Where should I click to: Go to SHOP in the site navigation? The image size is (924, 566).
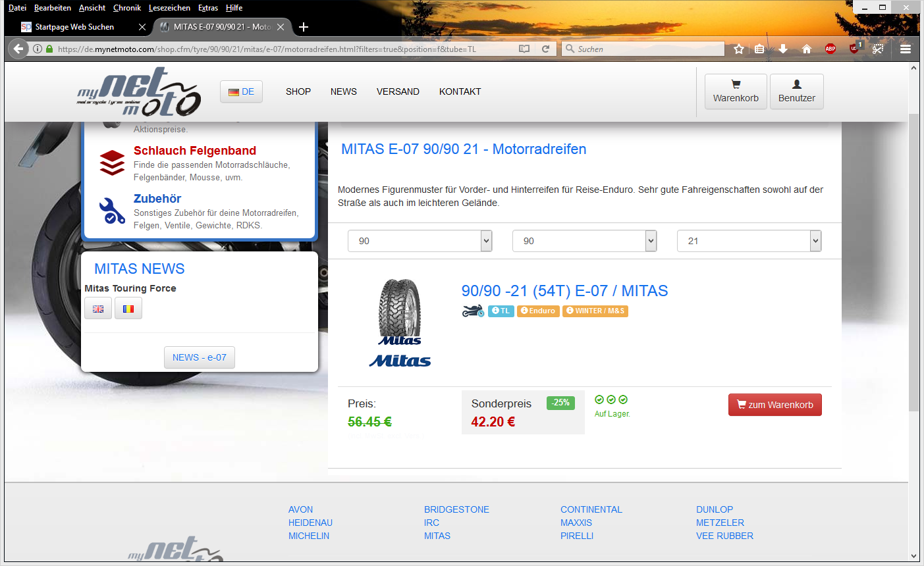pos(298,91)
